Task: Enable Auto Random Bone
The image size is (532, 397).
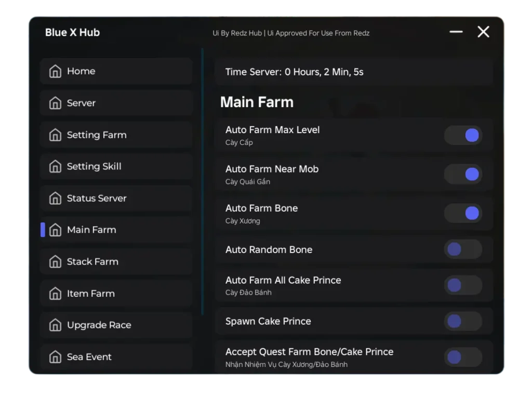Action: 463,249
